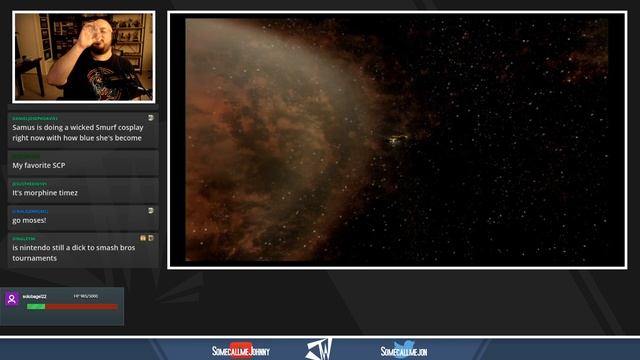Click the JW logo in bottom banner

tap(319, 349)
